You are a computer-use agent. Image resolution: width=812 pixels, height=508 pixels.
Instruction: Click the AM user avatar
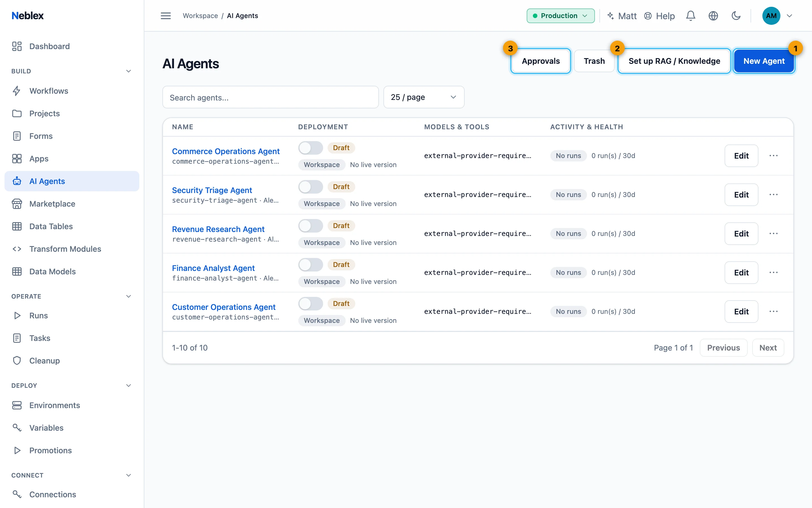pyautogui.click(x=771, y=16)
